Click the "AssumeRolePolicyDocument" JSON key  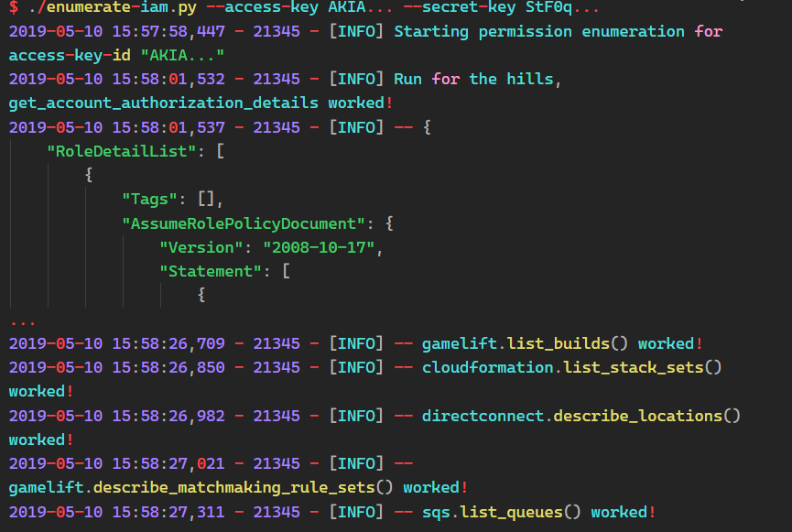click(x=244, y=223)
